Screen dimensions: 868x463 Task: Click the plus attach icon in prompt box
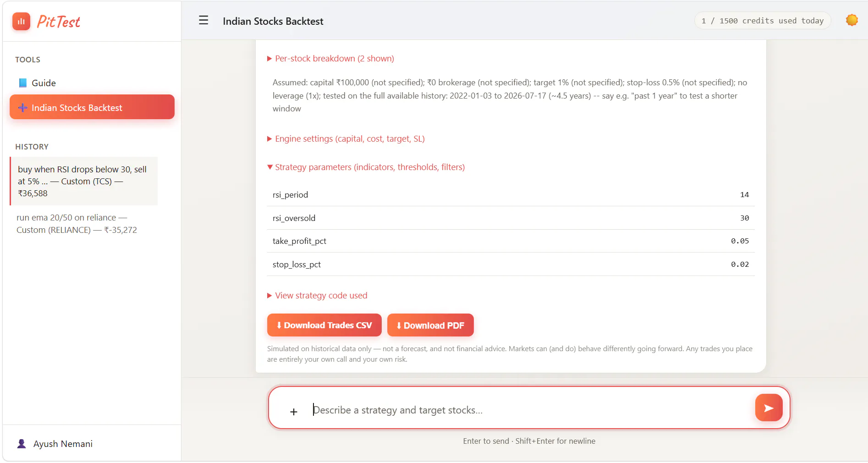tap(294, 412)
